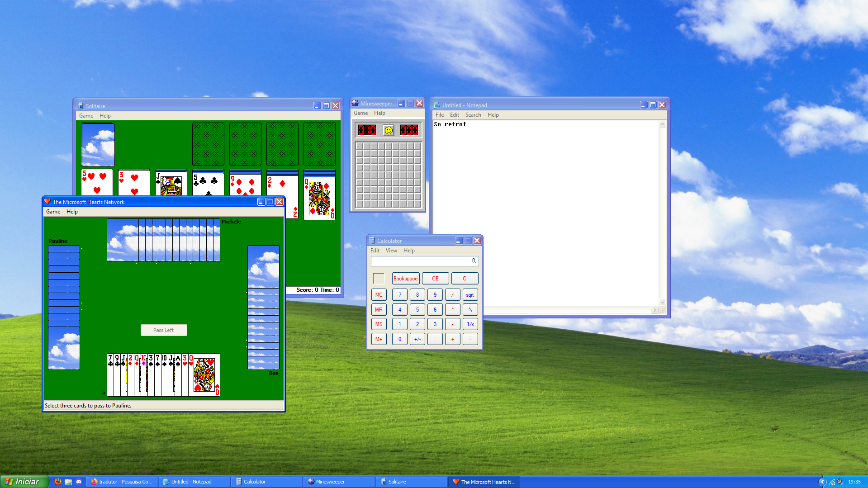Open the Notepad Search menu
The image size is (868, 488).
(x=473, y=115)
